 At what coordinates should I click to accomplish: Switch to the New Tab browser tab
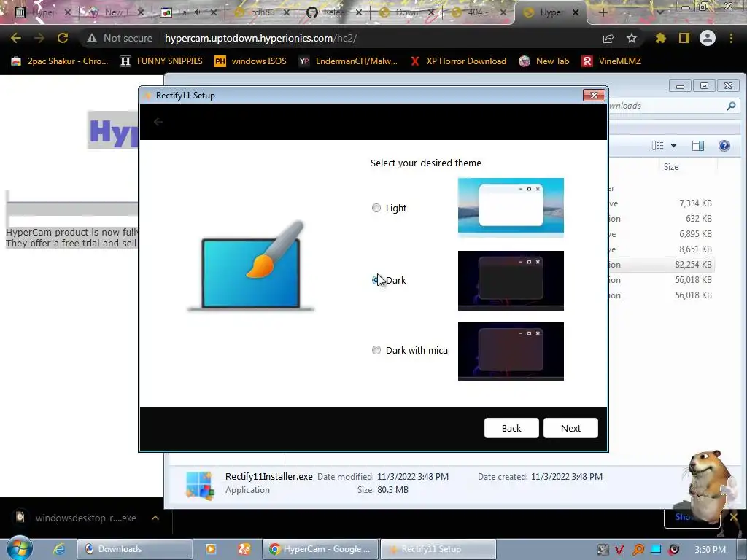115,12
